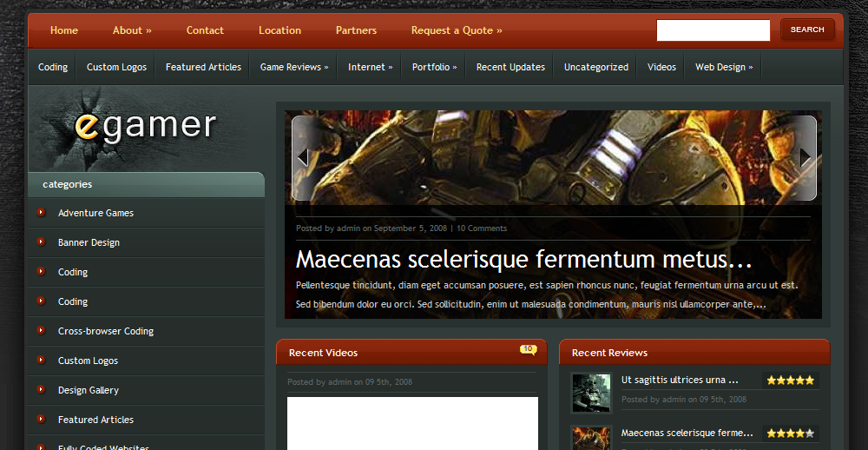The height and width of the screenshot is (450, 868).
Task: Open the Maecenas scelerisque fermentum headline
Action: point(523,260)
